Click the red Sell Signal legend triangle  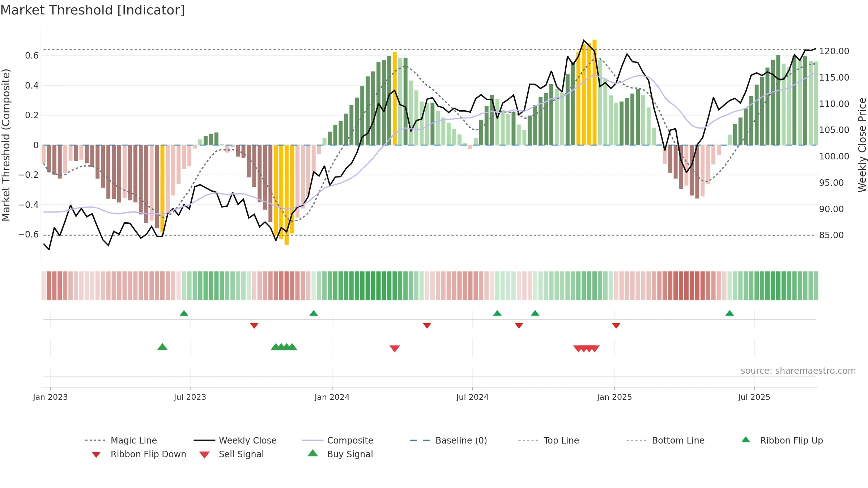click(x=204, y=455)
